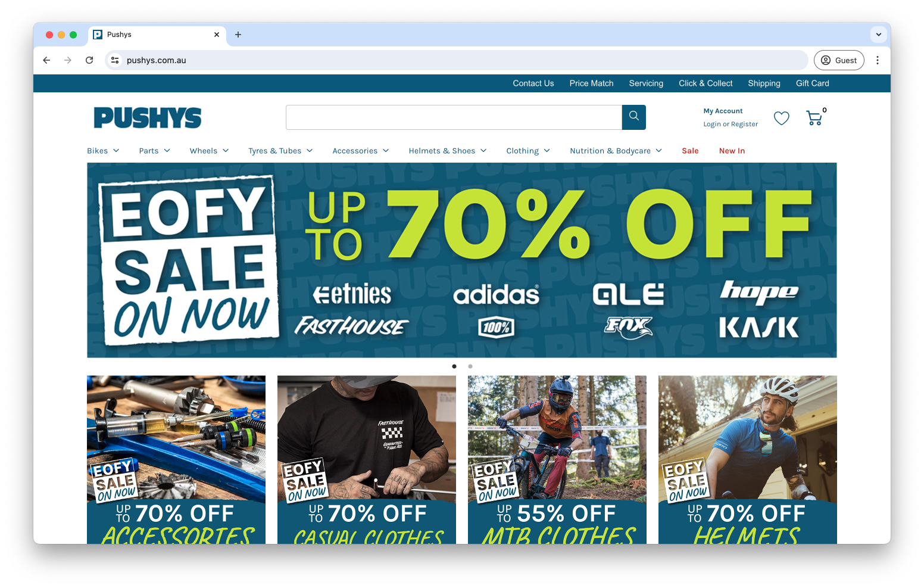Open a new tab with the plus icon
This screenshot has height=588, width=924.
coord(238,35)
